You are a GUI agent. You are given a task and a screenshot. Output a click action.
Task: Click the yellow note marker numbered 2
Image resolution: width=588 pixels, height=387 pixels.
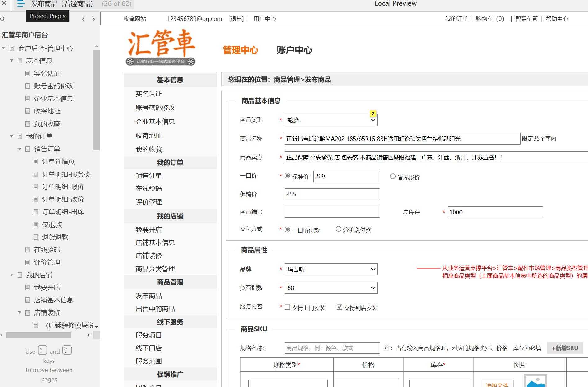click(x=373, y=114)
